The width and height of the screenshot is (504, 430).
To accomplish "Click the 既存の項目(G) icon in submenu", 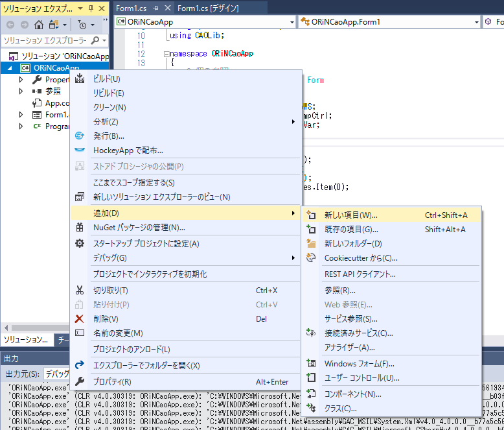I will (x=311, y=229).
